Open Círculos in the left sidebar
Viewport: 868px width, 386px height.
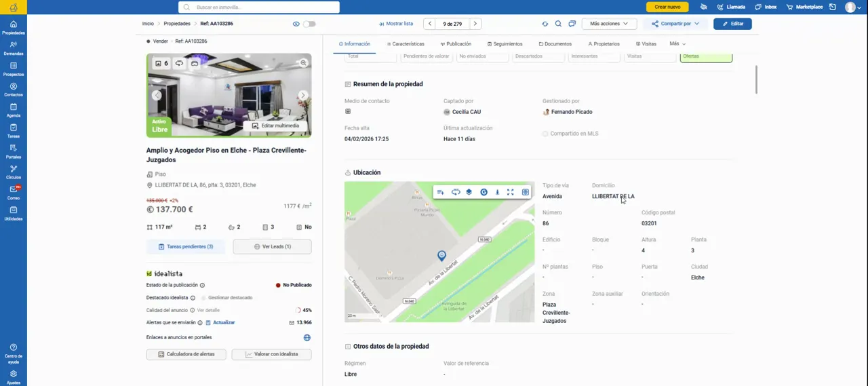coord(13,172)
